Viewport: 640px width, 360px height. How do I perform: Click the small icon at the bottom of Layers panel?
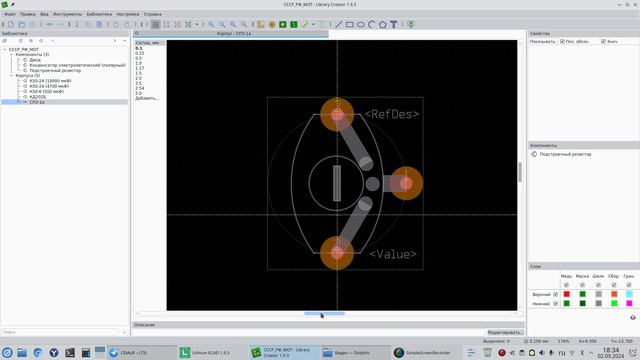click(x=633, y=317)
